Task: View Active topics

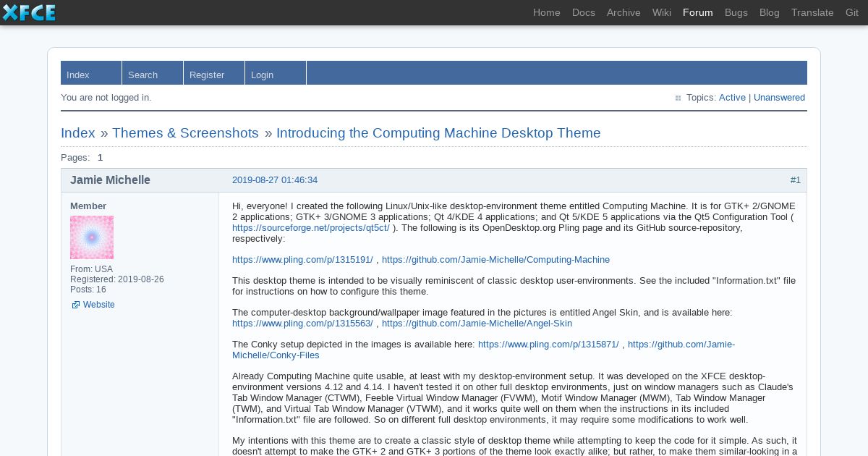Action: pos(732,98)
